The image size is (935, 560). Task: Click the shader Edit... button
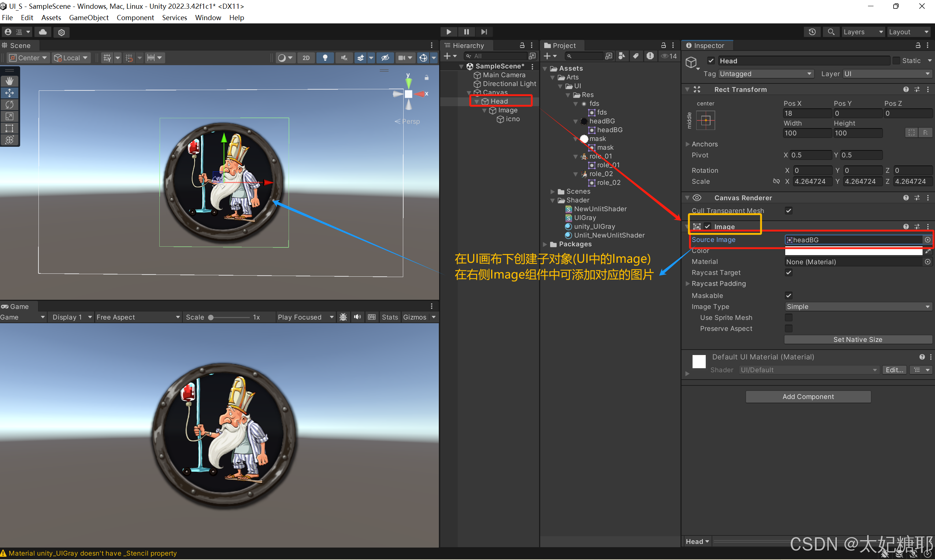tap(894, 370)
